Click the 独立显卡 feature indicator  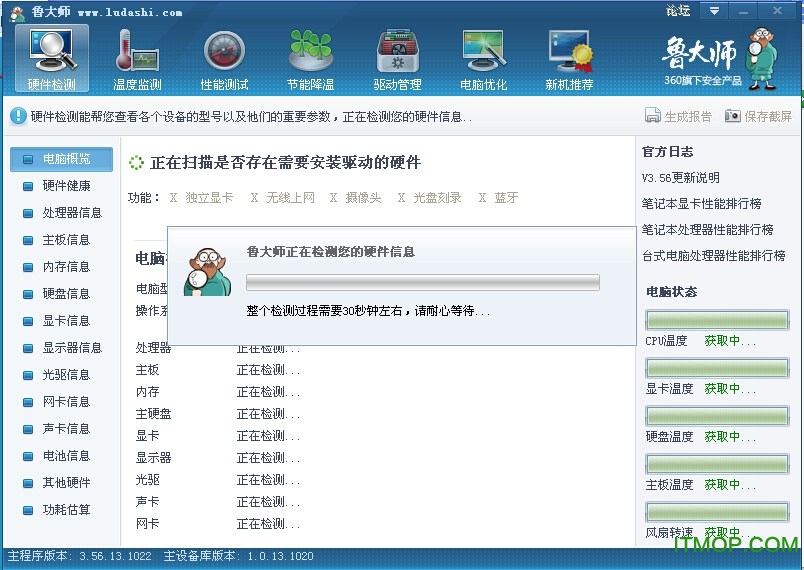pyautogui.click(x=201, y=198)
